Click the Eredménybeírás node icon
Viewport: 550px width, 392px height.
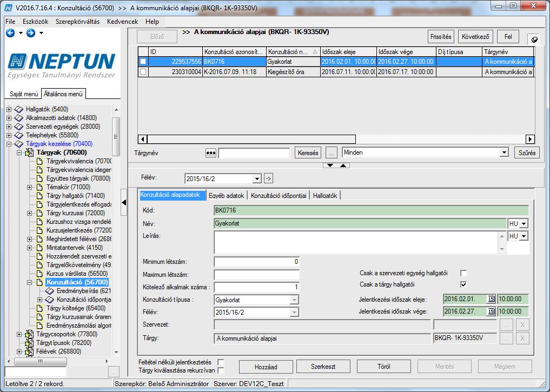50,291
